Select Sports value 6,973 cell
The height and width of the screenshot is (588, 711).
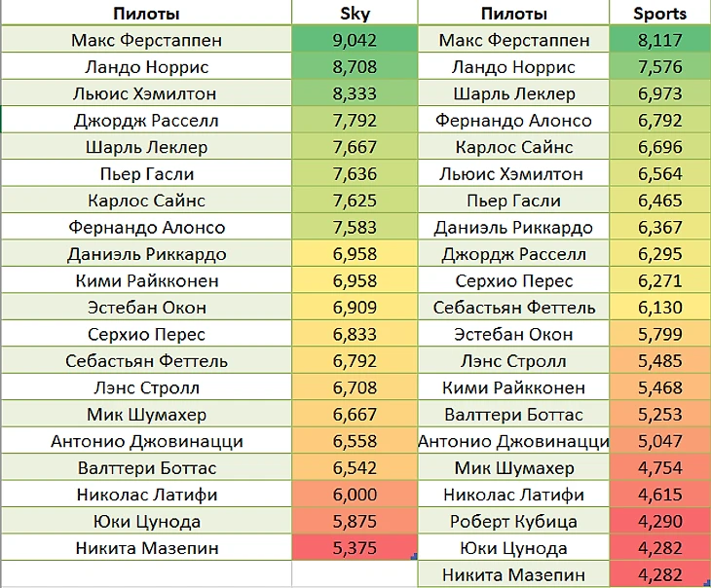point(659,94)
